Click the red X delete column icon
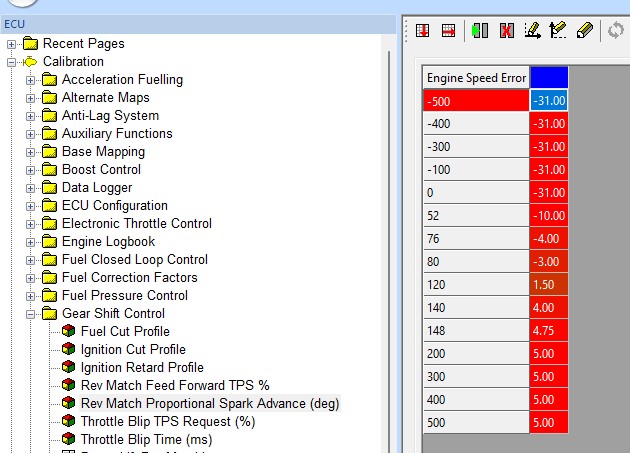The height and width of the screenshot is (453, 630). (x=506, y=31)
